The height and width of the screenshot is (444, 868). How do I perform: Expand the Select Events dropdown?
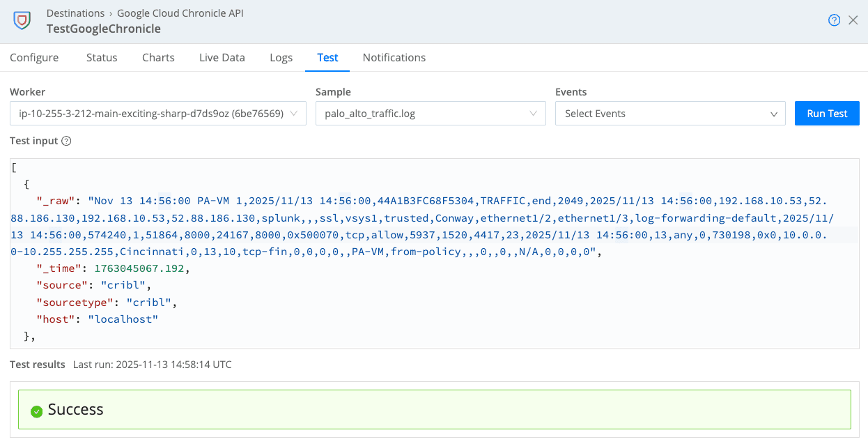(670, 114)
